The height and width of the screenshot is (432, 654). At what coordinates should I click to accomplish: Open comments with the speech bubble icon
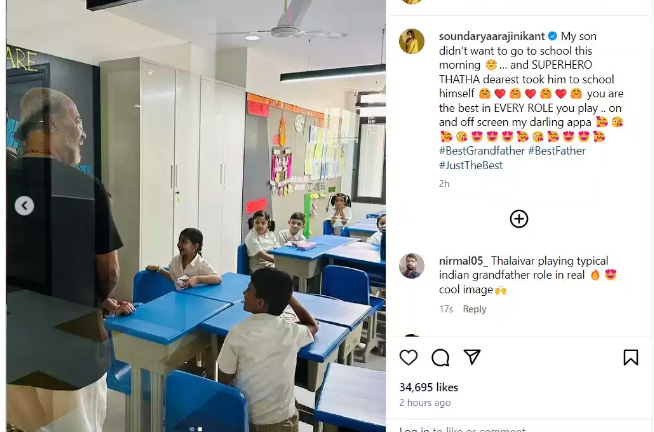pyautogui.click(x=440, y=357)
